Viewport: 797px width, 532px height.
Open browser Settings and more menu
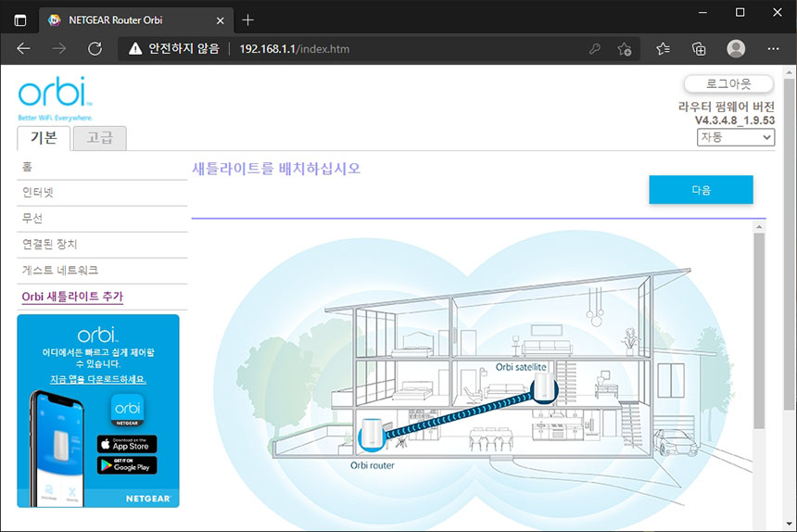click(773, 49)
